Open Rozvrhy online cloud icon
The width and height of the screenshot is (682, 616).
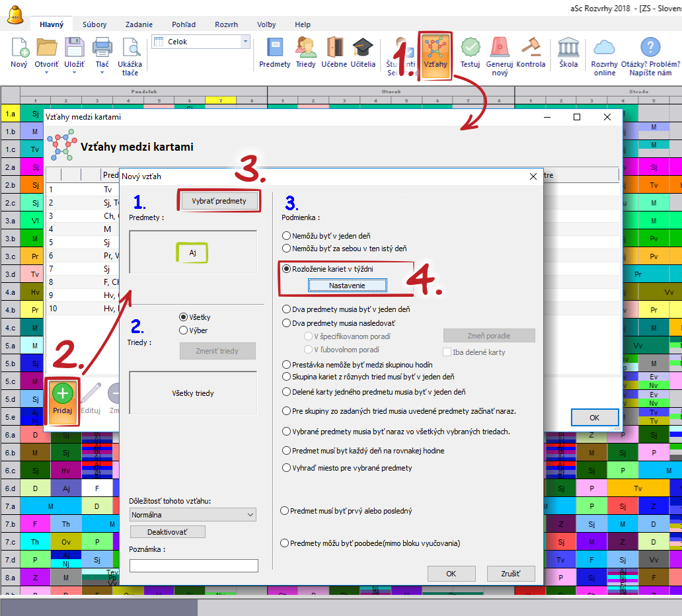(604, 48)
